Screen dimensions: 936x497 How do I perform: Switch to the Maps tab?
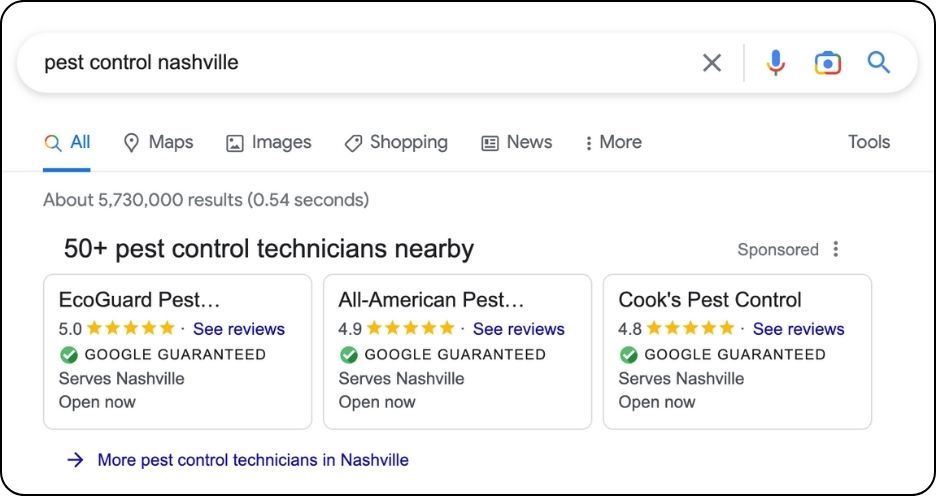158,142
